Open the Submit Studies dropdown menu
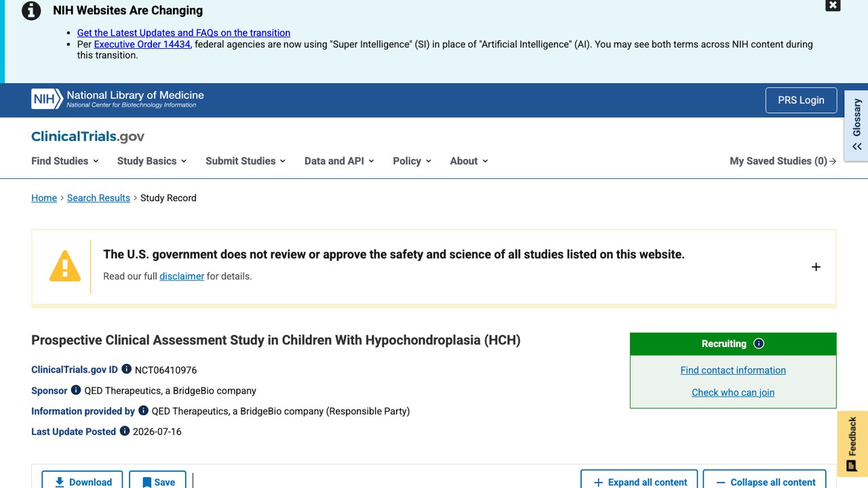The height and width of the screenshot is (488, 868). (x=245, y=161)
